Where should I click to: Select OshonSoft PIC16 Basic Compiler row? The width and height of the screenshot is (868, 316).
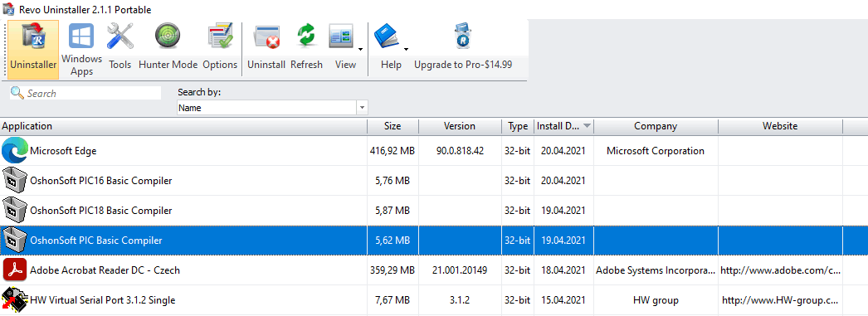tap(434, 181)
